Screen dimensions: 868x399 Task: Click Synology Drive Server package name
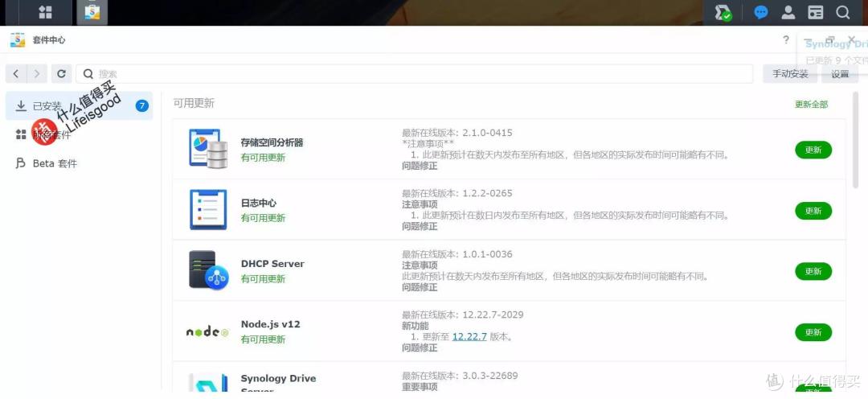(x=278, y=384)
